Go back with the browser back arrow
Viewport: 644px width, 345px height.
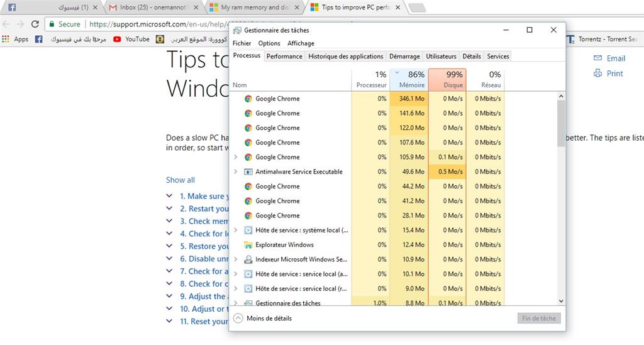6,25
